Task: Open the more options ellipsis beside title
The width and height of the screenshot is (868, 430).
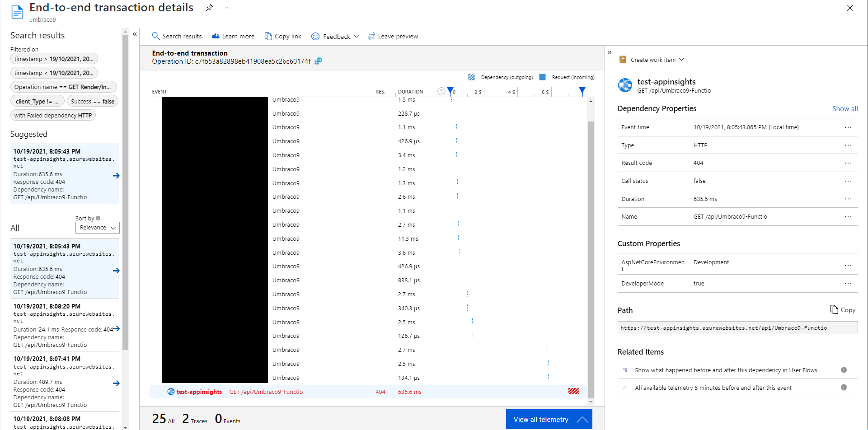Action: (x=225, y=8)
